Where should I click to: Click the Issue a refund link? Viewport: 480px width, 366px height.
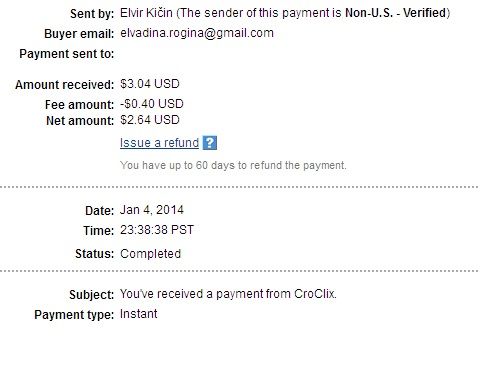[x=159, y=143]
